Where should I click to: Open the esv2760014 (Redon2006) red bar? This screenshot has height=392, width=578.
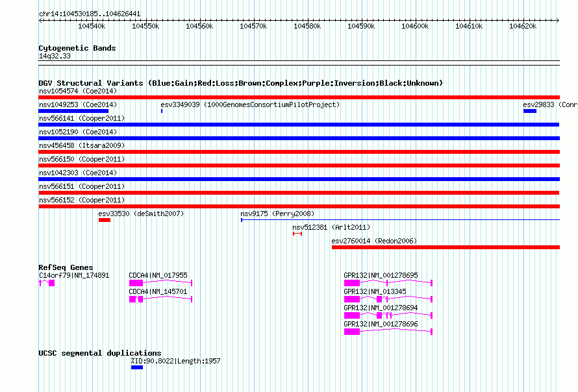pyautogui.click(x=446, y=247)
